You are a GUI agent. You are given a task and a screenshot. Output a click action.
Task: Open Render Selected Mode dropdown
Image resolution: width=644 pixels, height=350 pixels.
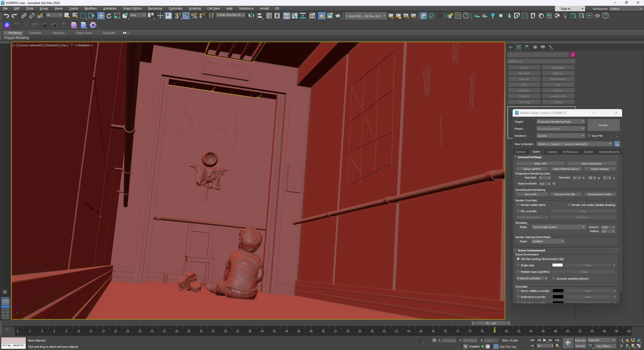[x=548, y=241]
